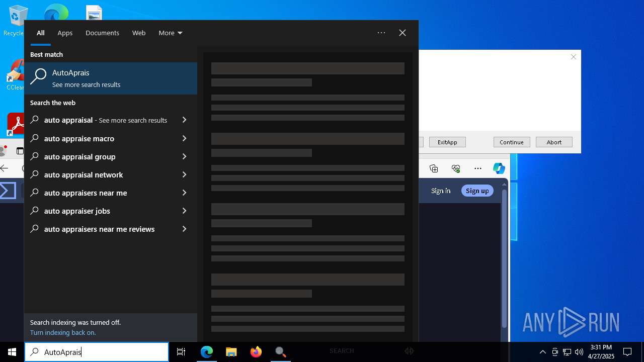
Task: Open File Explorer from the taskbar
Action: click(231, 352)
